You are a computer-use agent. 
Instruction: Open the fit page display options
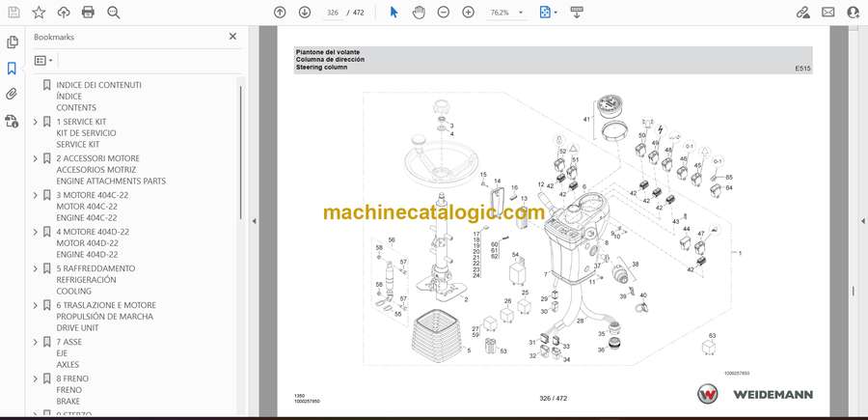(x=548, y=13)
